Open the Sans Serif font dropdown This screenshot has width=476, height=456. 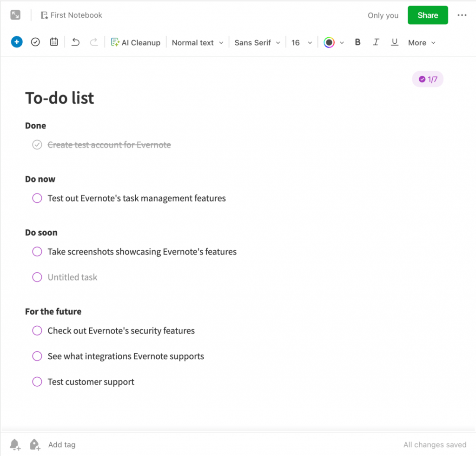[x=257, y=42]
